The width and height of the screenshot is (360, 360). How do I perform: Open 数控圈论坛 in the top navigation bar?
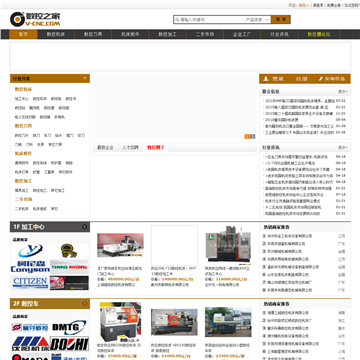(x=319, y=34)
